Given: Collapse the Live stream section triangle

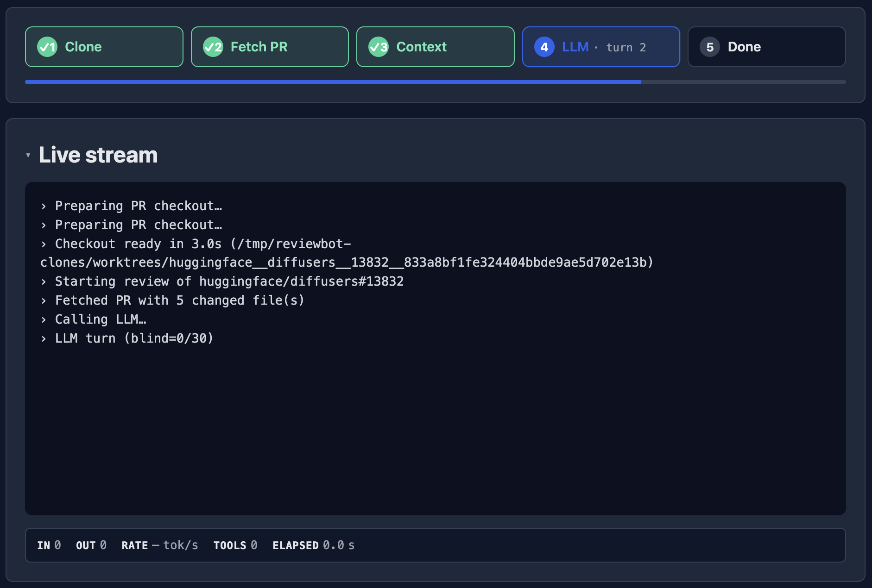Looking at the screenshot, I should coord(28,155).
